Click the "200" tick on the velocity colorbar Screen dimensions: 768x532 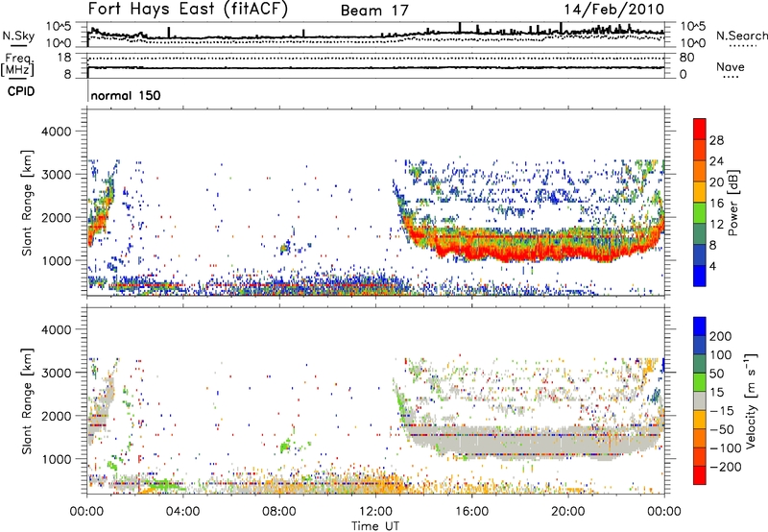(x=721, y=336)
